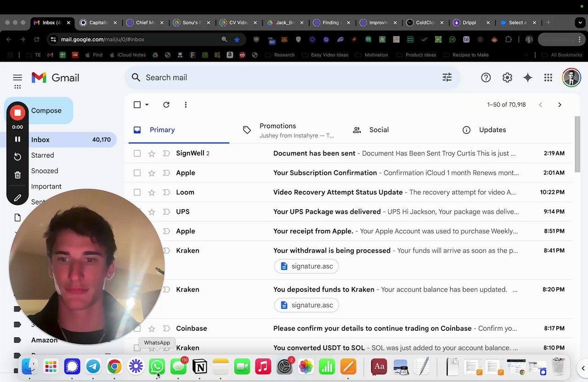Switch to the ColdClo browser tab
This screenshot has width=588, height=382.
coord(425,23)
